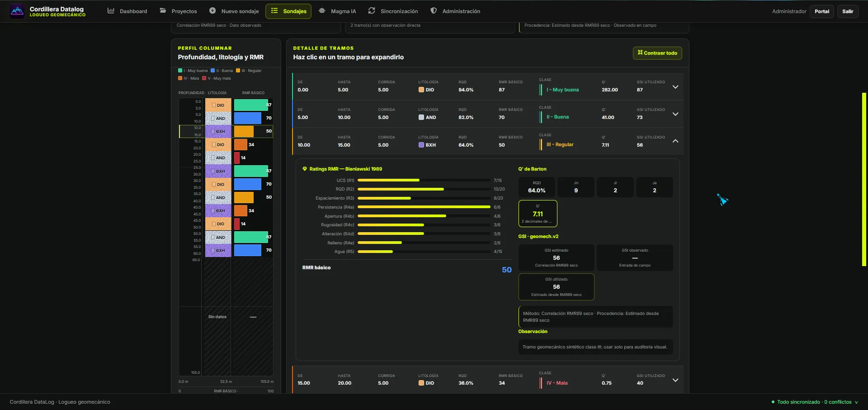Click the Nuevo sondaje plus icon
This screenshot has width=868, height=410.
coord(212,10)
